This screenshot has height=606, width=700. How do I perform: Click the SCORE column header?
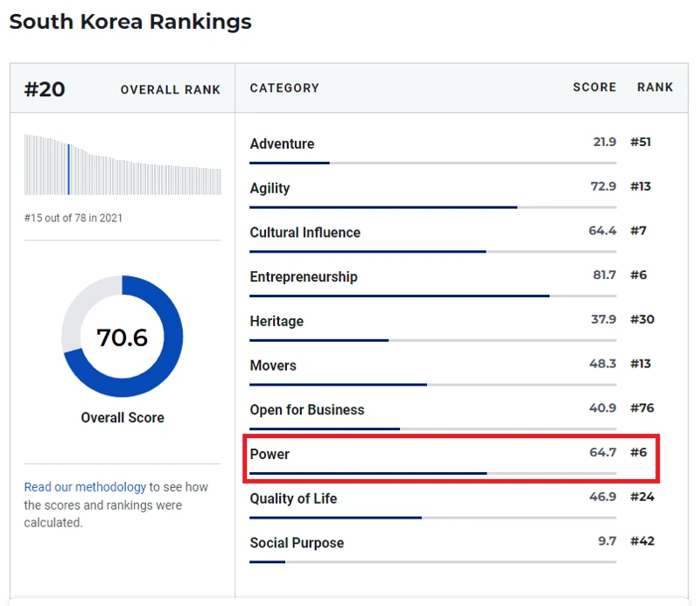(594, 87)
